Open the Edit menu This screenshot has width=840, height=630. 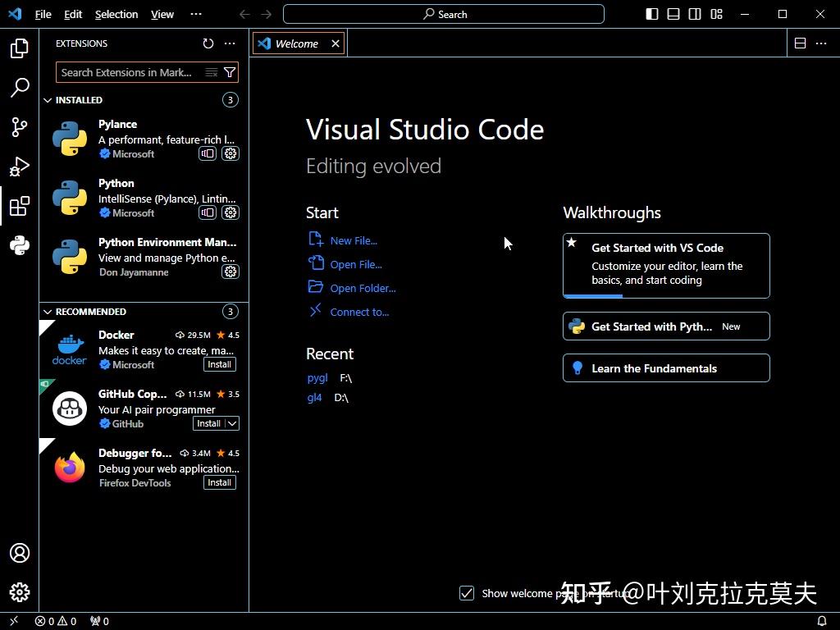click(73, 15)
